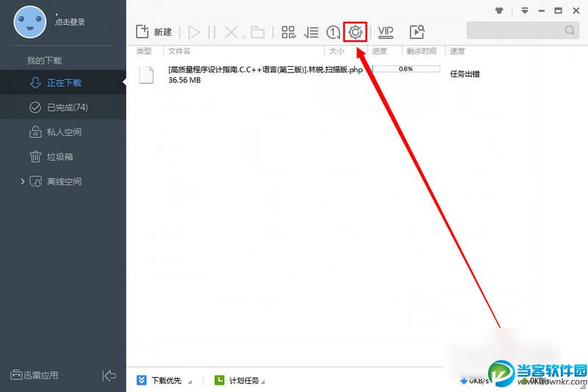Select 离线空间 offline space
This screenshot has width=588, height=392.
point(63,181)
